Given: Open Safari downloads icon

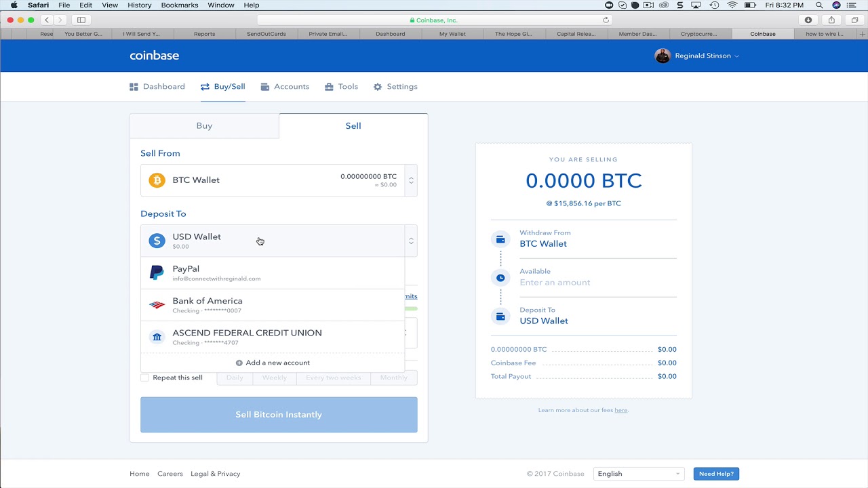Looking at the screenshot, I should tap(808, 20).
